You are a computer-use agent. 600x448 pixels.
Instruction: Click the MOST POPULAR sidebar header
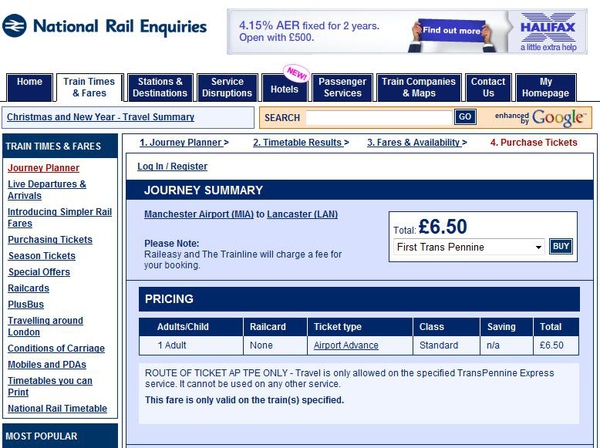[60, 436]
